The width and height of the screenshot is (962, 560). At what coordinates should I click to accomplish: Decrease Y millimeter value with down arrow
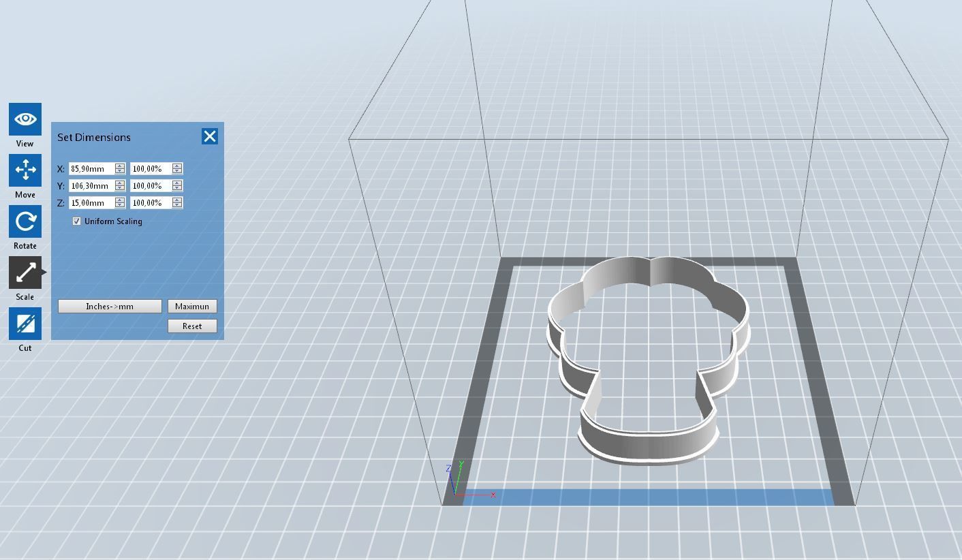[120, 188]
